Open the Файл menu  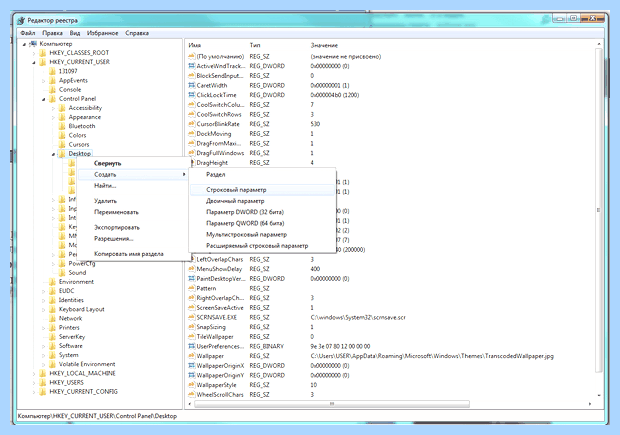[28, 33]
